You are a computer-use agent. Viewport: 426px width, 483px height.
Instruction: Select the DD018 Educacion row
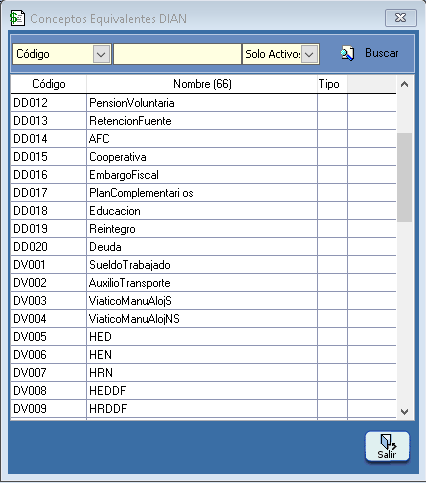(x=203, y=211)
